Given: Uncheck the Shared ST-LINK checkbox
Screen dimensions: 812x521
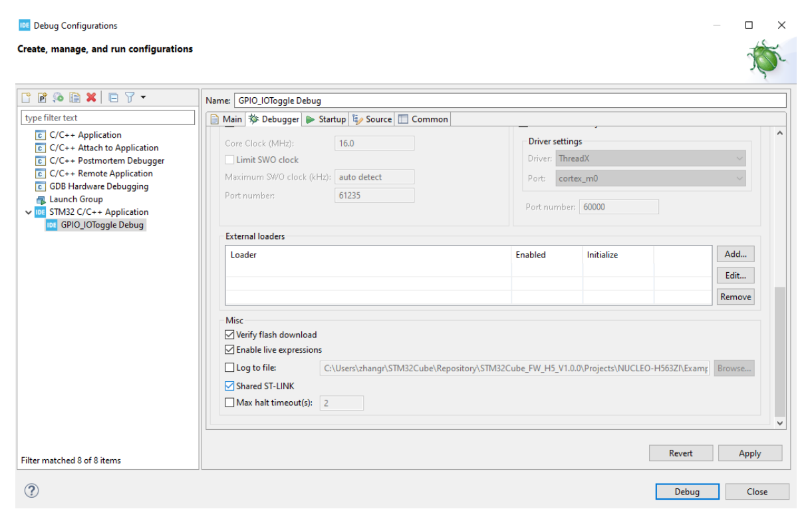Looking at the screenshot, I should coord(229,386).
